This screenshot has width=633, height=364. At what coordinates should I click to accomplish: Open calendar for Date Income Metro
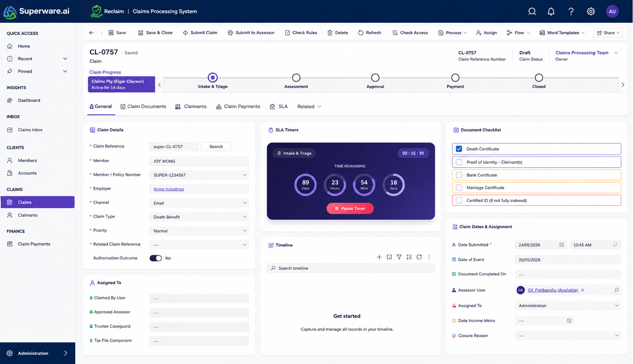click(x=569, y=321)
